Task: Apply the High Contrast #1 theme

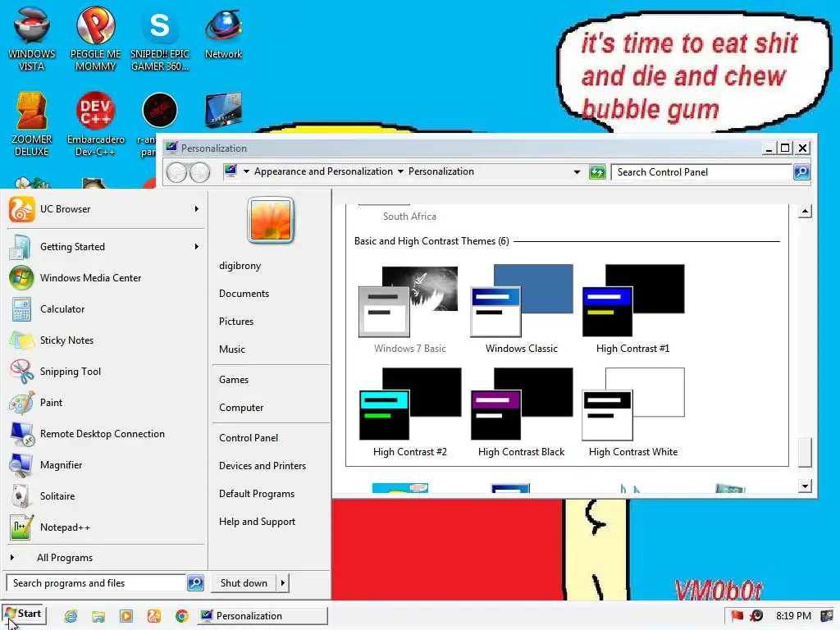Action: click(632, 309)
